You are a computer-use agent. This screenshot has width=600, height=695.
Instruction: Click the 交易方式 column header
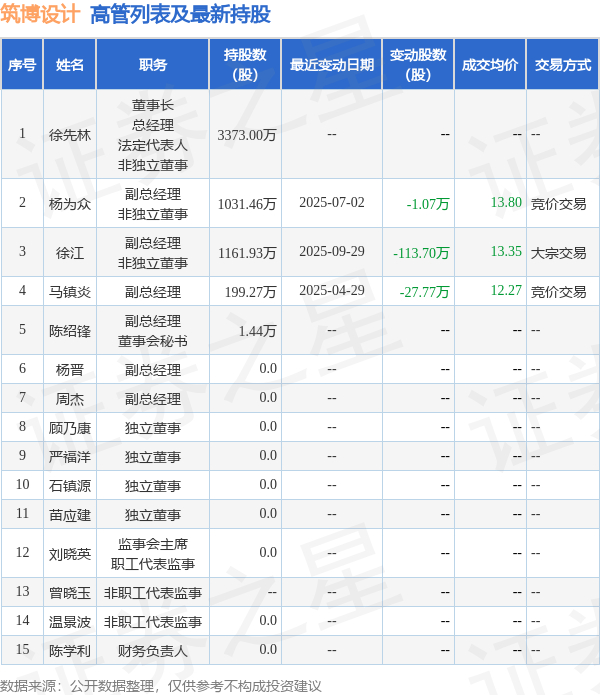563,65
